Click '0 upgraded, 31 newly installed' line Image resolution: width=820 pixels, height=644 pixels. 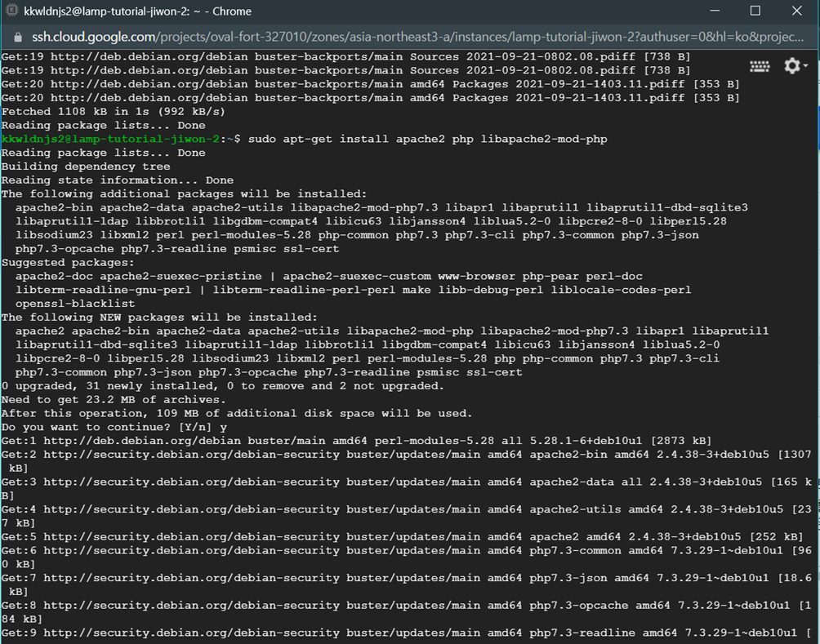tap(222, 386)
